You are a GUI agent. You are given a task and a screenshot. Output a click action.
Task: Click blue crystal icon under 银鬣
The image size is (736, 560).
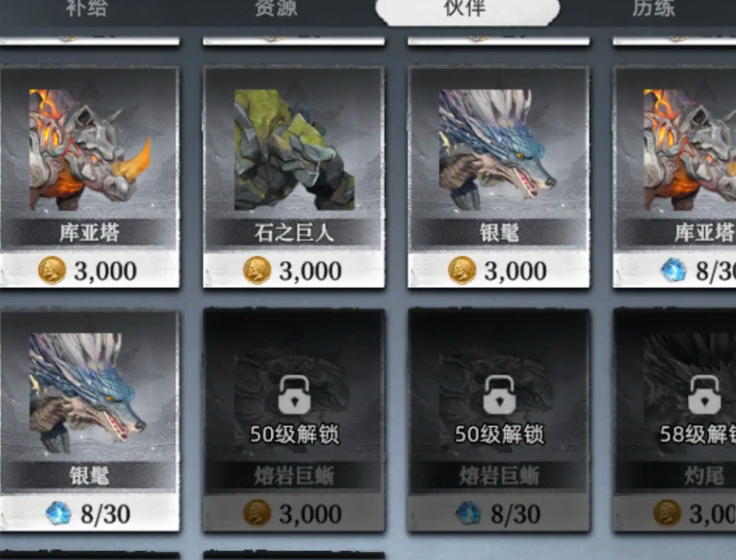[x=59, y=513]
